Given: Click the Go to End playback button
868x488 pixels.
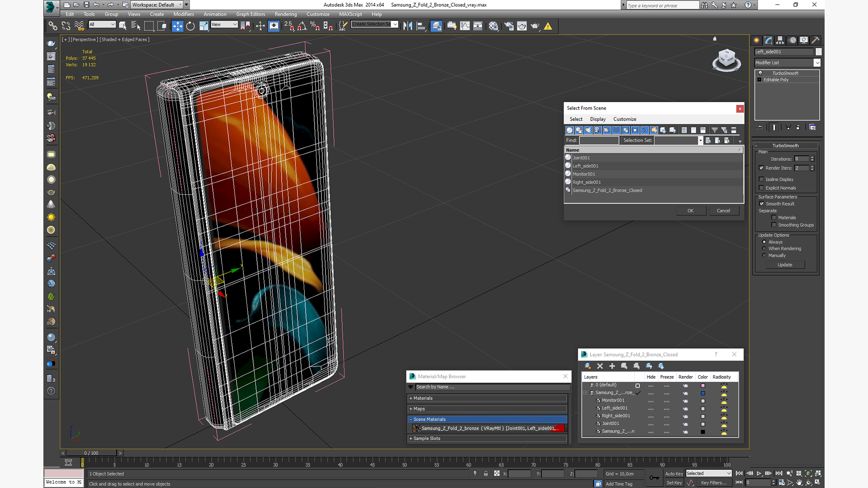Looking at the screenshot, I should point(779,474).
